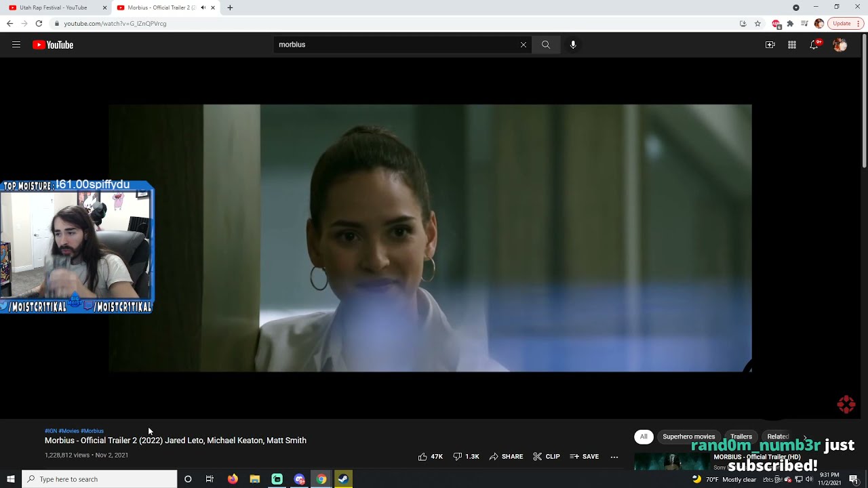Screen dimensions: 868x488
Task: Open the Chrome tab search dropdown
Action: (x=796, y=7)
